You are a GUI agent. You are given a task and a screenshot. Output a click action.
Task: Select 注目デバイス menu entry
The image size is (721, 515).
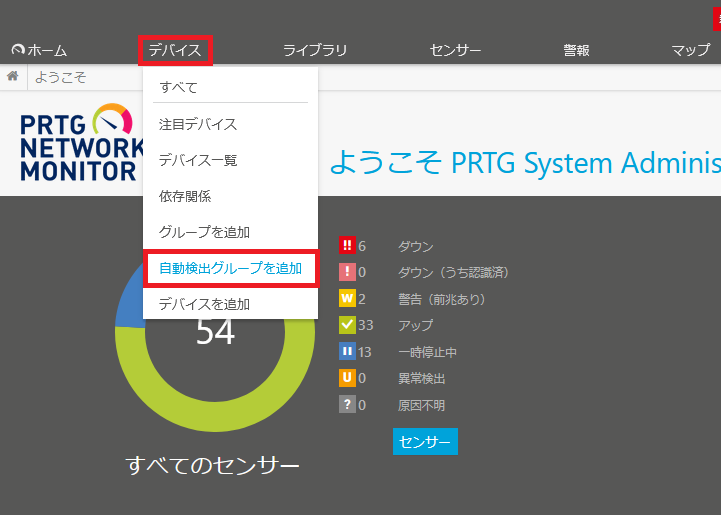click(x=230, y=124)
